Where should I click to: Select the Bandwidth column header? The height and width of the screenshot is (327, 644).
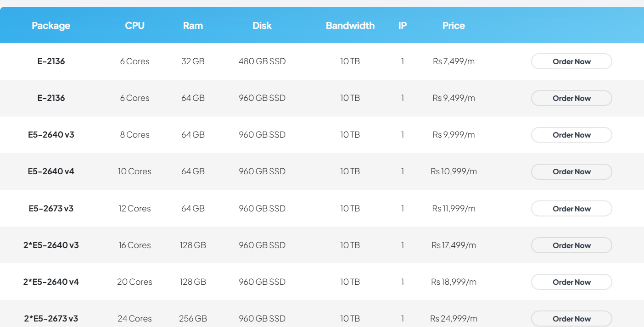(350, 26)
